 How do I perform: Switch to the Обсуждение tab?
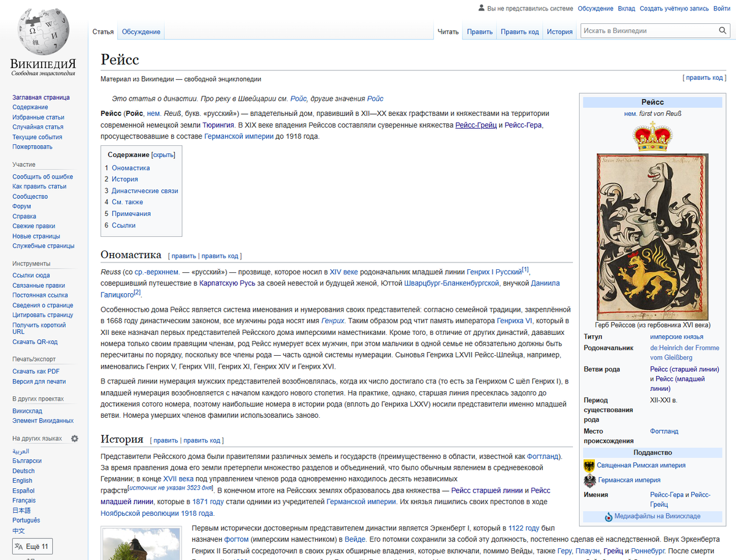141,32
